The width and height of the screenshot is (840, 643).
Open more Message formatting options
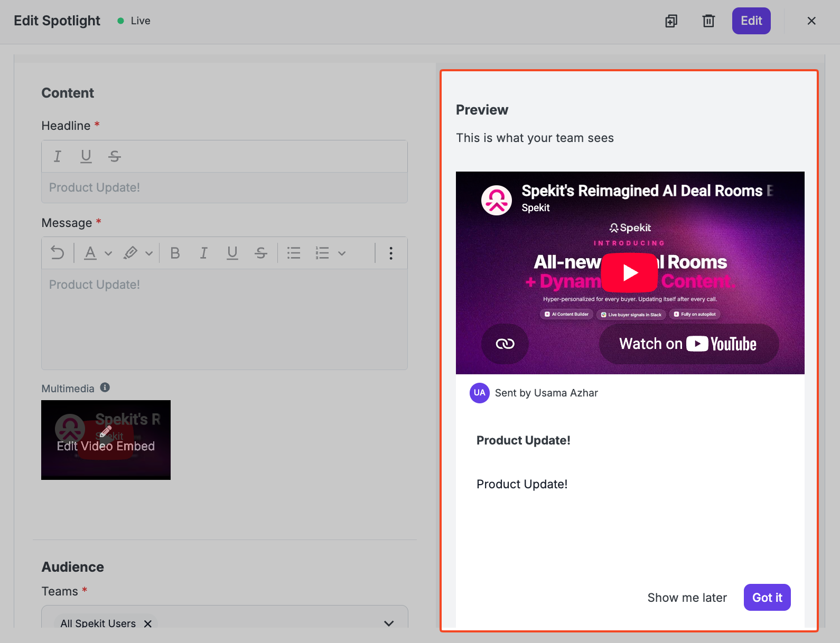391,253
